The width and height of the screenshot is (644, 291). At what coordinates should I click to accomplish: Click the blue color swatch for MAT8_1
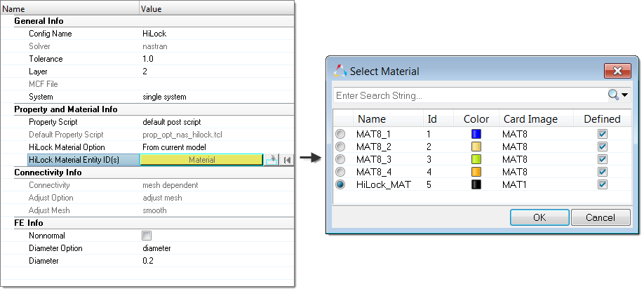477,134
